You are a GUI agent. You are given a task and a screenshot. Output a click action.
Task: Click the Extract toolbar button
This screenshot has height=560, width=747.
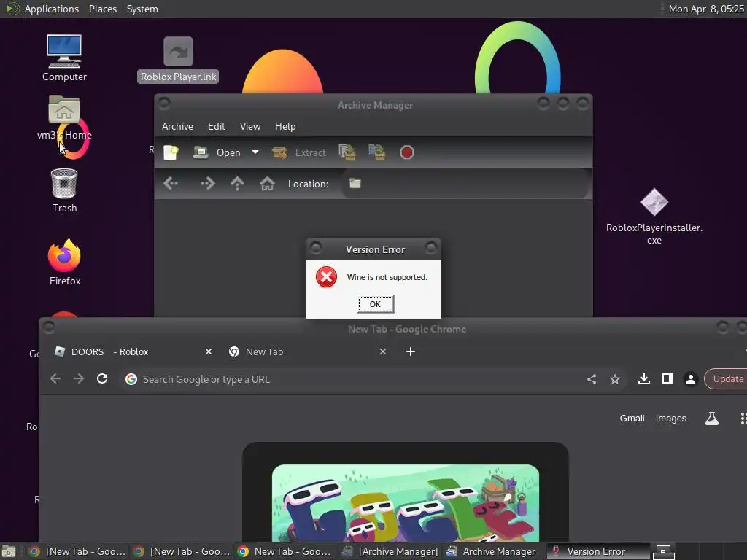tap(299, 152)
